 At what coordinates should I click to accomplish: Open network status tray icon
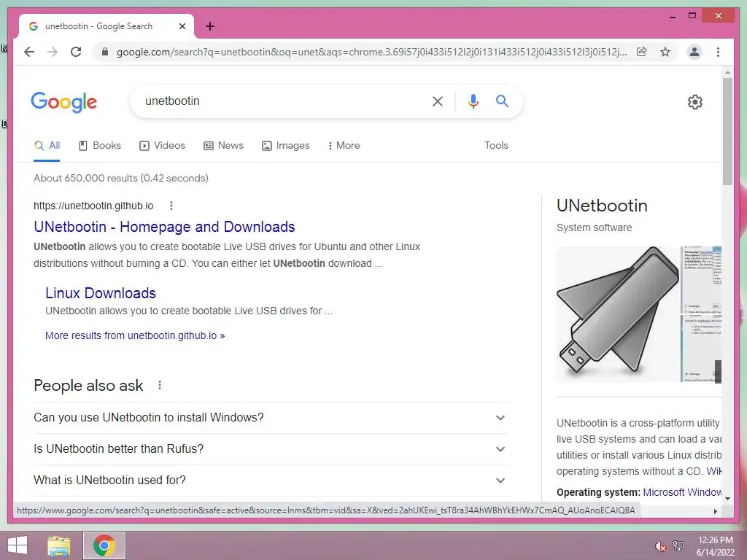pos(678,545)
